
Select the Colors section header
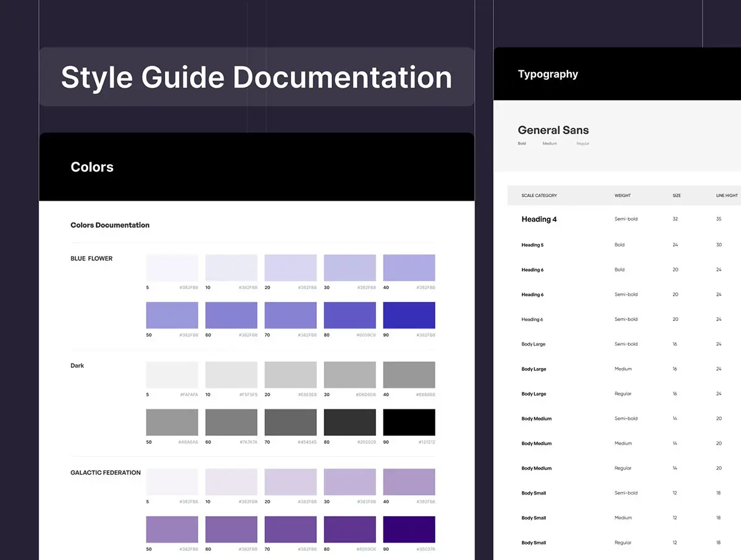[92, 167]
